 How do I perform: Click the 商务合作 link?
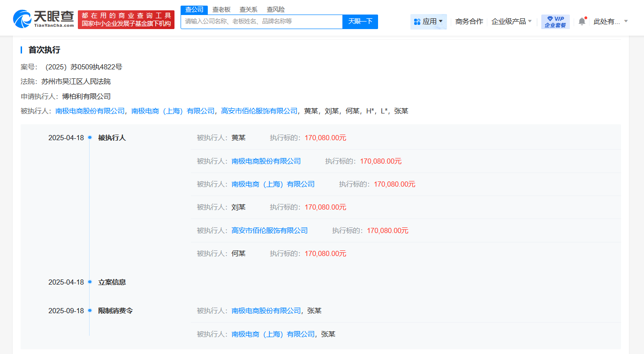click(469, 21)
